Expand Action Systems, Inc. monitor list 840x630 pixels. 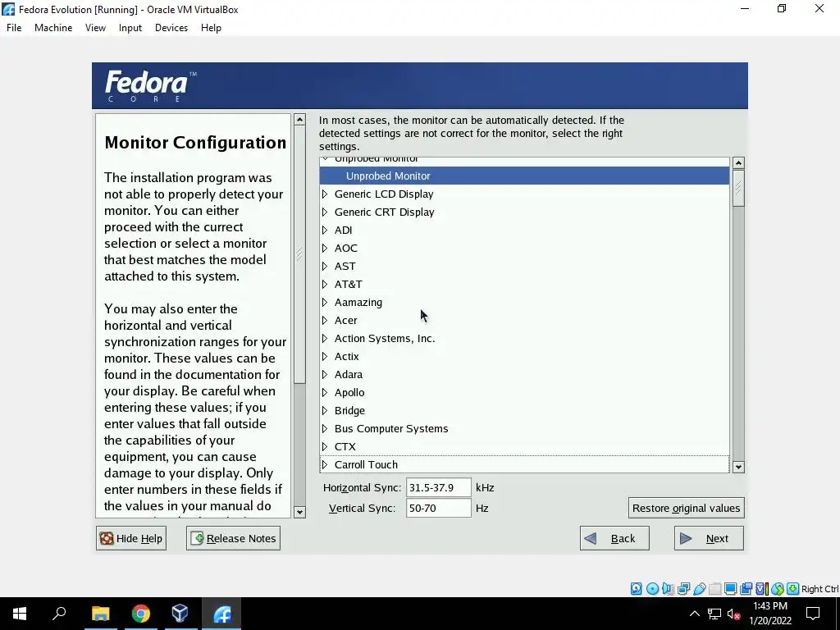(325, 338)
